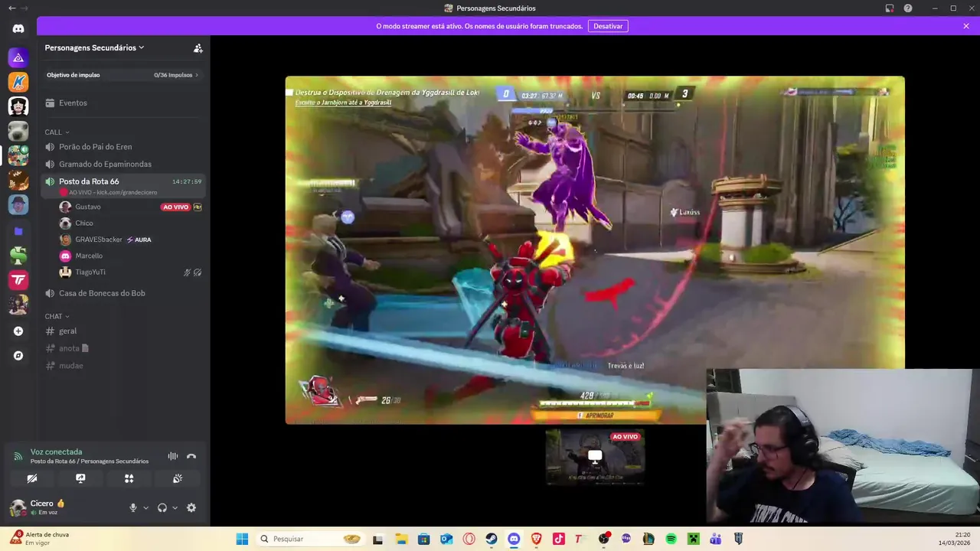Screen dimensions: 980x551
Task: Turn on camera in voice panel
Action: pyautogui.click(x=32, y=478)
